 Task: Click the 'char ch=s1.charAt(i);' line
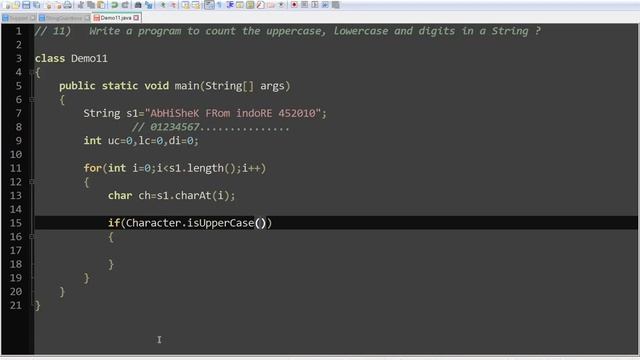171,196
